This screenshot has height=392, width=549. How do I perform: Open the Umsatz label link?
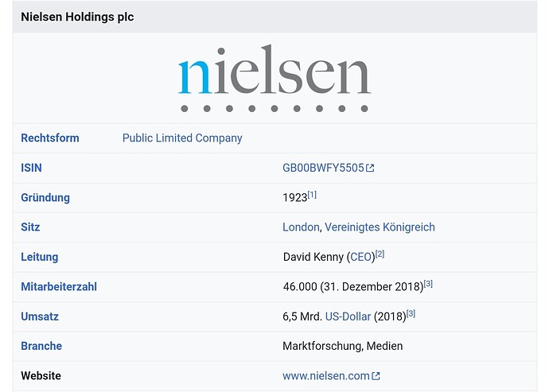tap(40, 316)
